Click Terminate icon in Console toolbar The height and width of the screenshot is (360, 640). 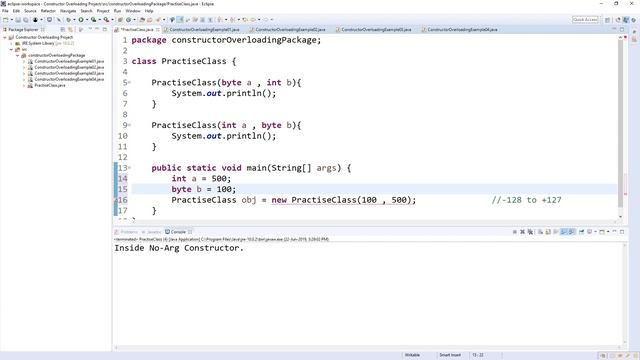(x=515, y=232)
